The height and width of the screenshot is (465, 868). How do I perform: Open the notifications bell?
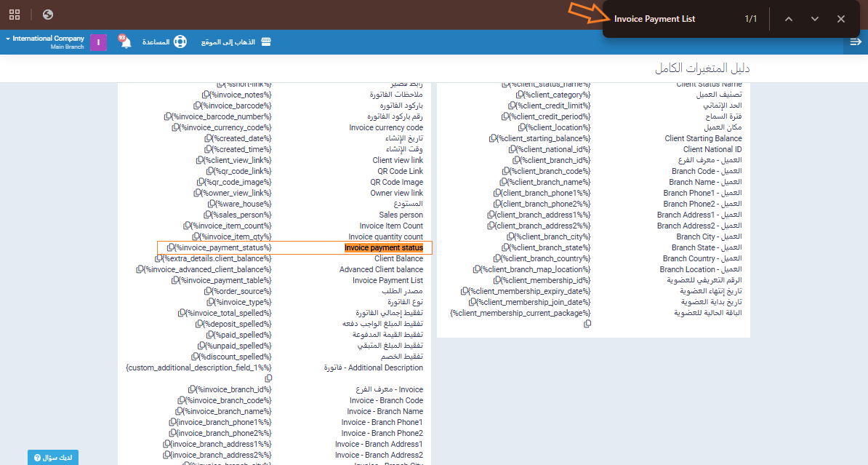point(126,42)
